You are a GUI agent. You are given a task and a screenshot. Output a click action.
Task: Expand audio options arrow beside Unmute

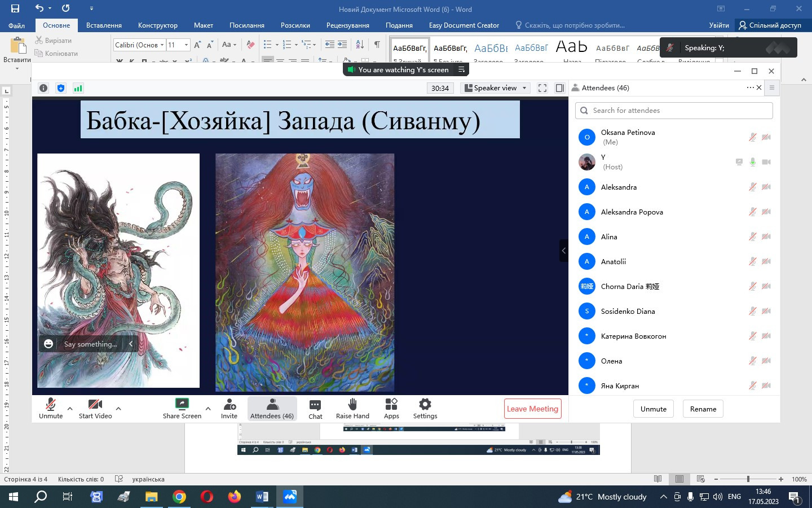click(70, 408)
